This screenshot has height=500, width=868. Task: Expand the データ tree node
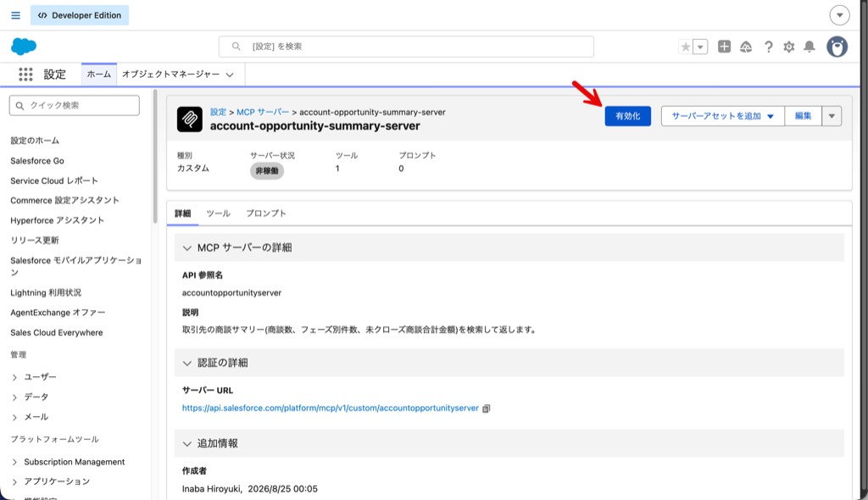[x=15, y=397]
